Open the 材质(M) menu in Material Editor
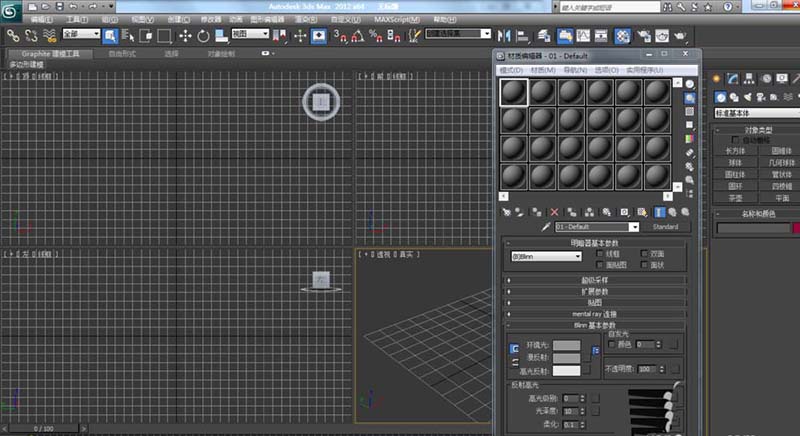The width and height of the screenshot is (800, 436). [x=543, y=70]
